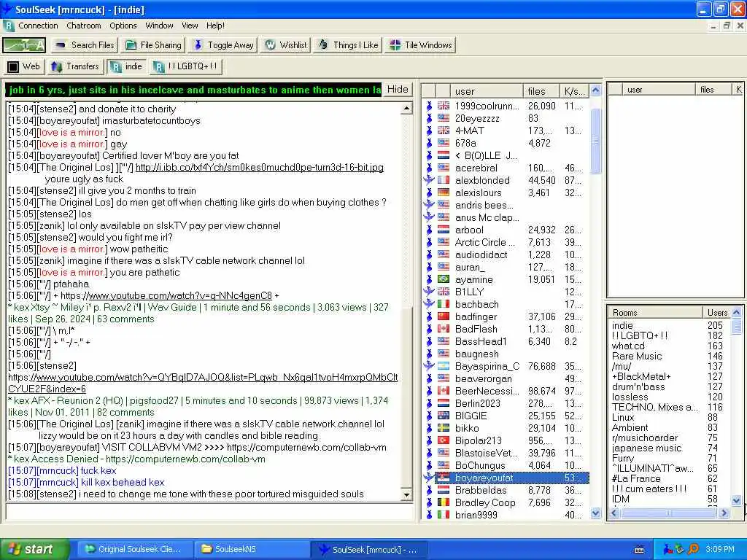
Task: Click flag icon beside alexislours
Action: (x=444, y=192)
